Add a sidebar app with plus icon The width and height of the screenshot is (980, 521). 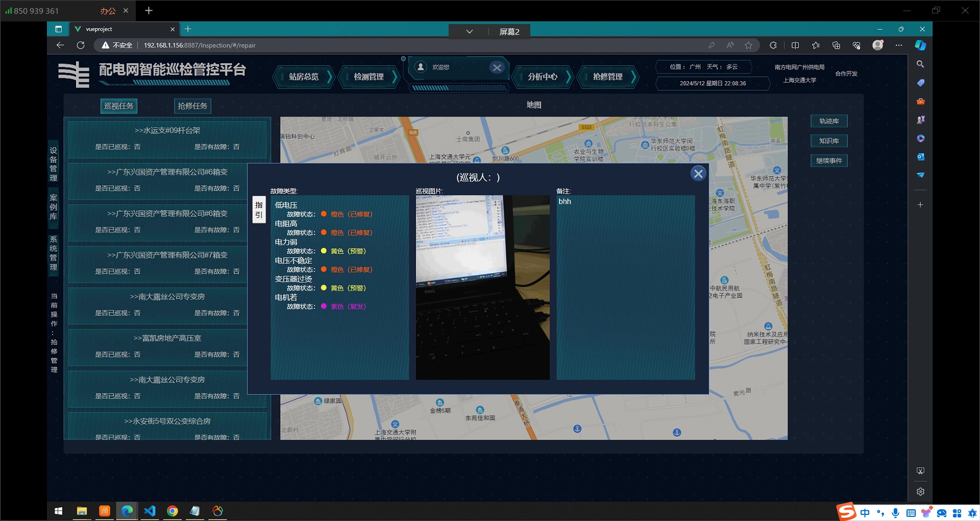(920, 205)
